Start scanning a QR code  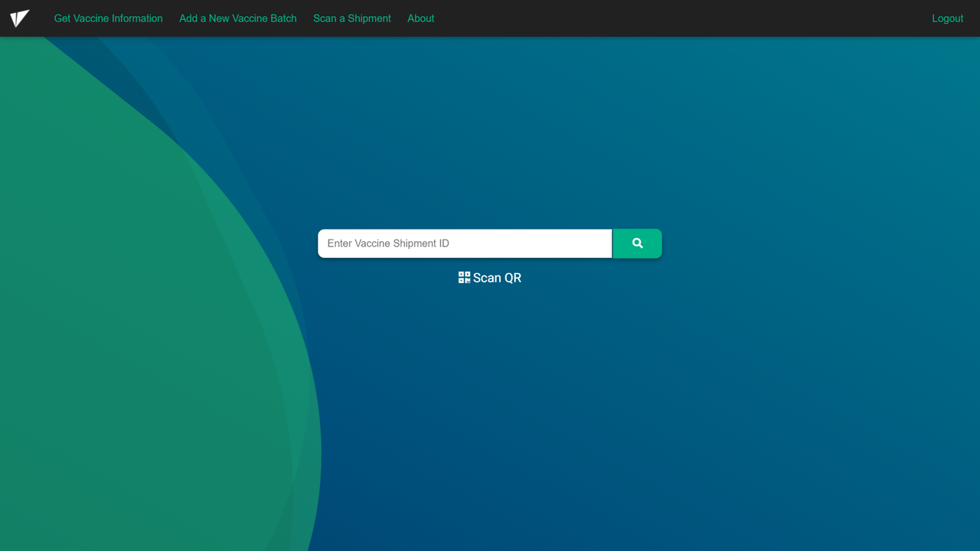pos(489,277)
